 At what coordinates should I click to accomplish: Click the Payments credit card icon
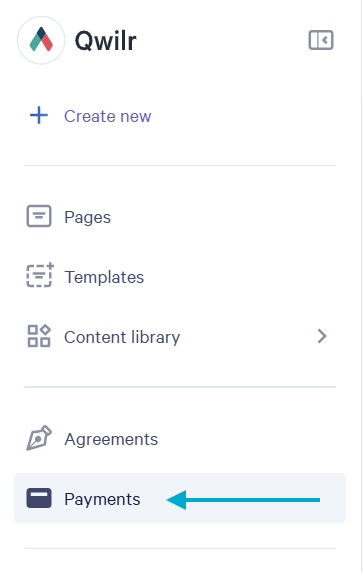point(39,498)
